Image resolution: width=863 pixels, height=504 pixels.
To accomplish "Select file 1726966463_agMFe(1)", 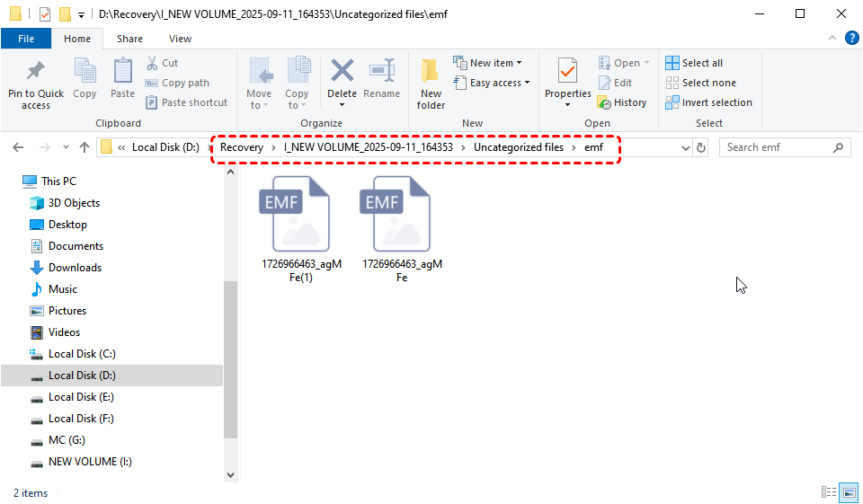I will (x=301, y=228).
